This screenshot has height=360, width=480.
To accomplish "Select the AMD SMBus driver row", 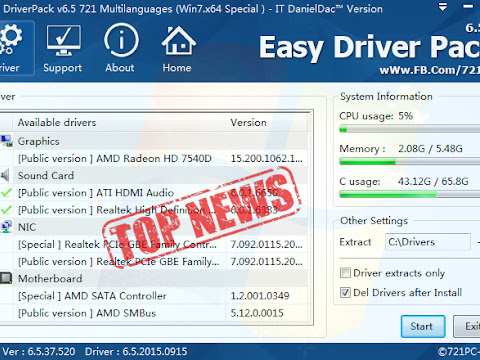I will tap(155, 313).
